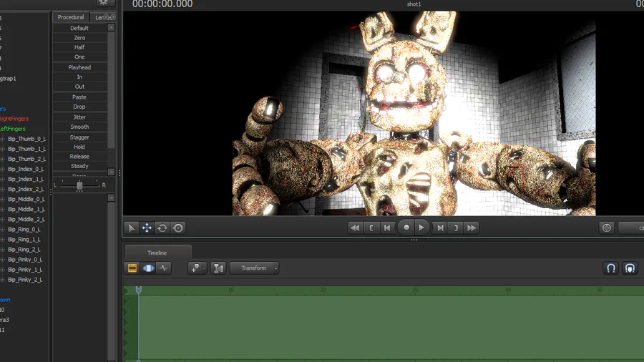The width and height of the screenshot is (644, 362).
Task: Step forward one frame
Action: [440, 228]
